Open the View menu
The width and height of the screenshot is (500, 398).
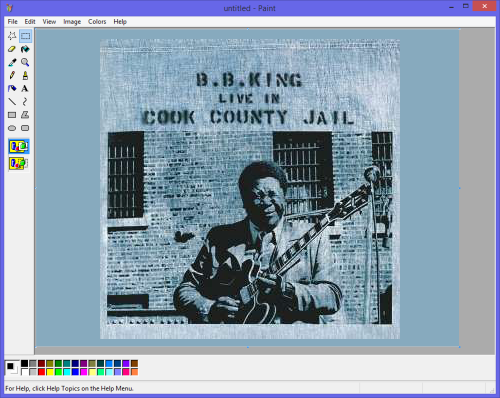(x=49, y=22)
